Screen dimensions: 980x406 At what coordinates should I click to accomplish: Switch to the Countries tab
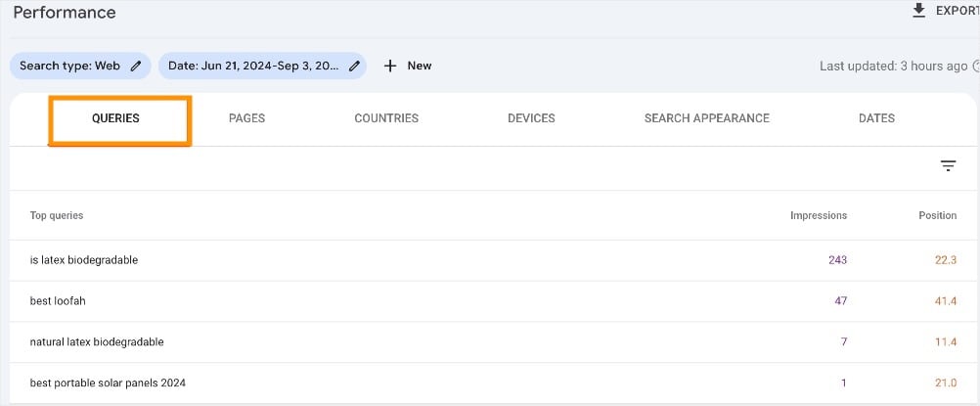click(386, 118)
